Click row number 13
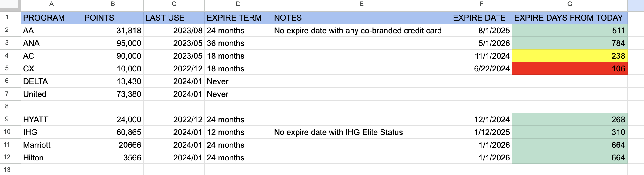This screenshot has height=175, width=644. 7,170
